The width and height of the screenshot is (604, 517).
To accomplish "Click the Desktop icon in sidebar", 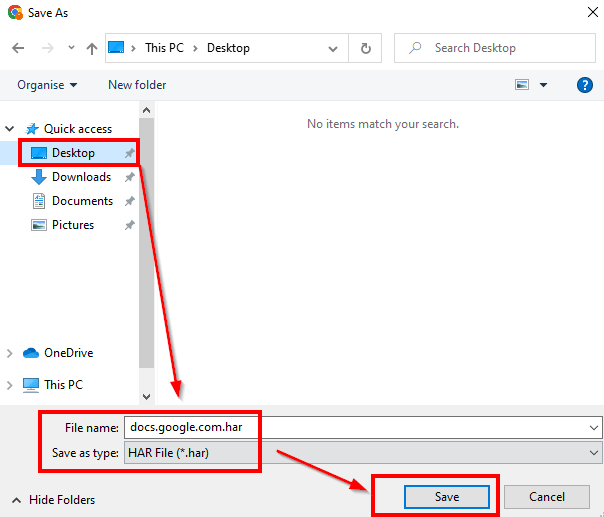I will click(39, 153).
